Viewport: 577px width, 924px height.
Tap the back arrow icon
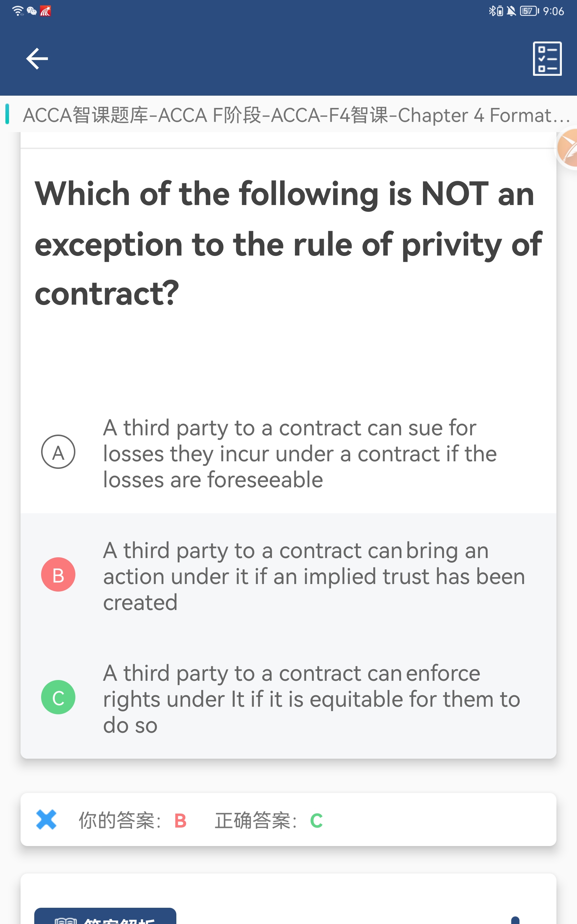[37, 59]
